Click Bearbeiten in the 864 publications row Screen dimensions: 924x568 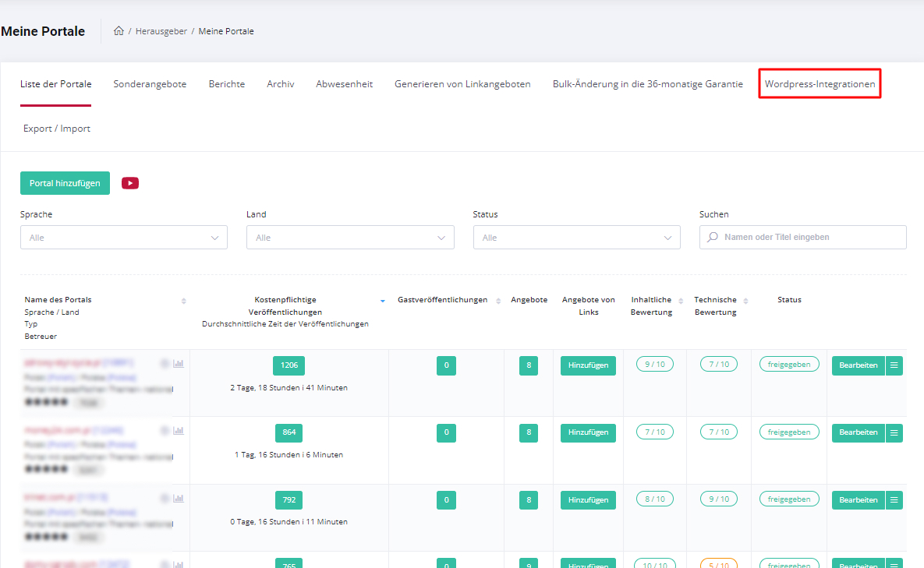[858, 432]
